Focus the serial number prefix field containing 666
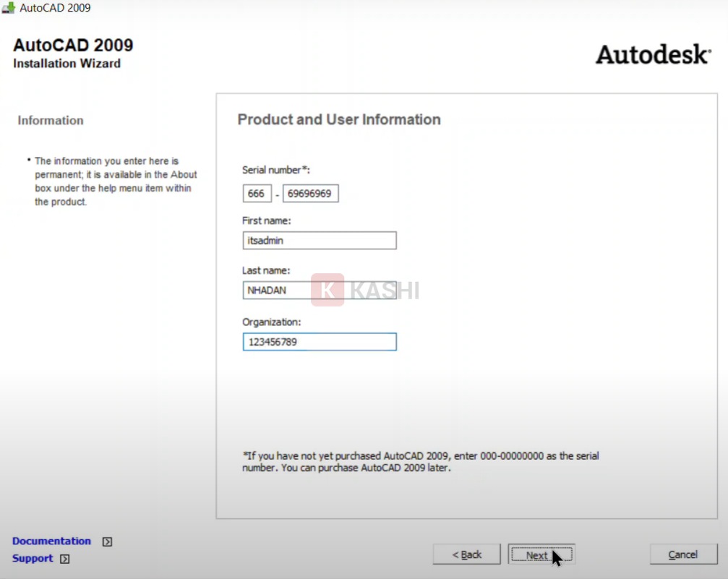 pos(257,194)
